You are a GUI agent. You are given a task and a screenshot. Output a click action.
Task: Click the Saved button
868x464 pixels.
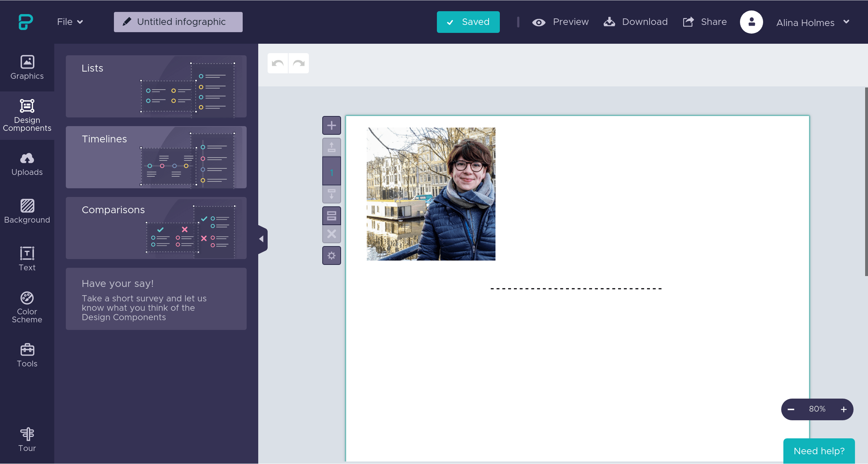[x=468, y=22]
